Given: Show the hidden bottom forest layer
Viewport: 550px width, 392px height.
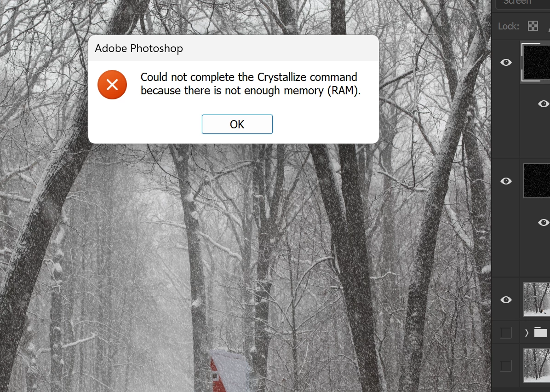Looking at the screenshot, I should (x=506, y=366).
